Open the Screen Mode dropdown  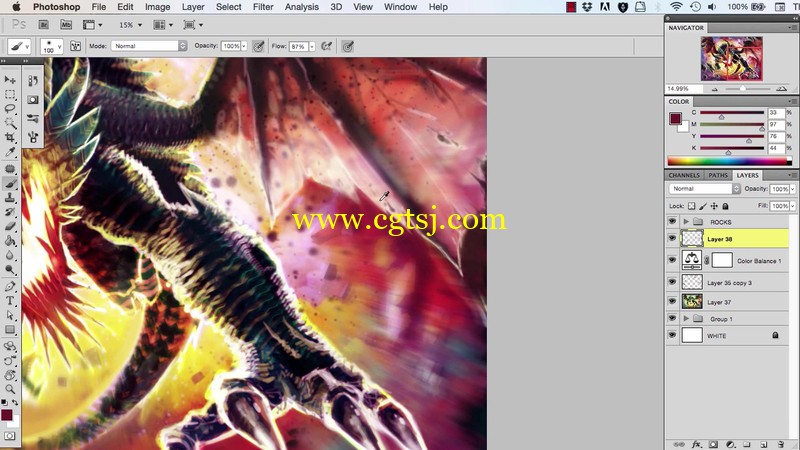pos(193,24)
